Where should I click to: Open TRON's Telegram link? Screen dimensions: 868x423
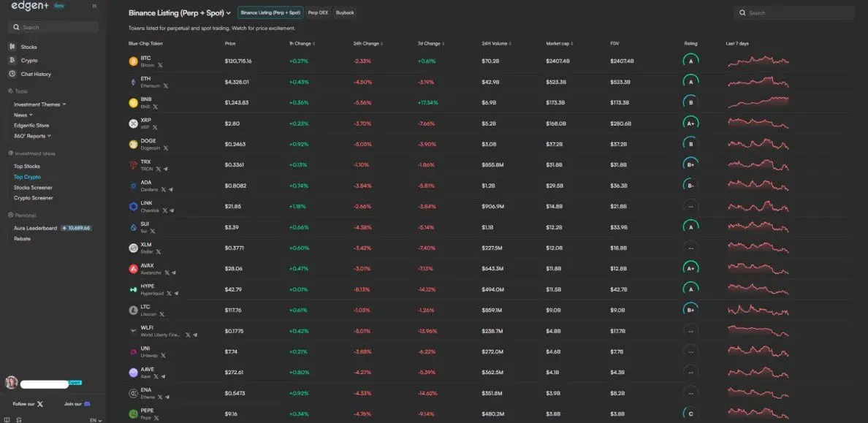(x=166, y=169)
